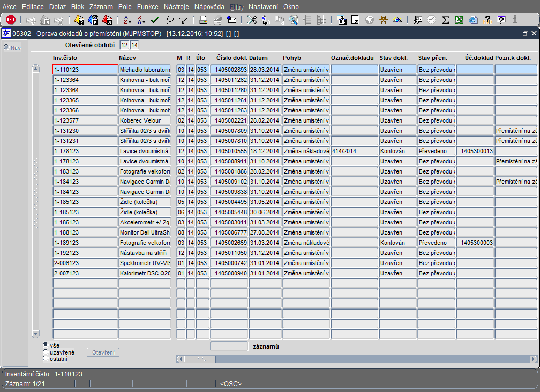Click the horizontal scrollbar thumb
The height and width of the screenshot is (392, 540).
coord(200,359)
